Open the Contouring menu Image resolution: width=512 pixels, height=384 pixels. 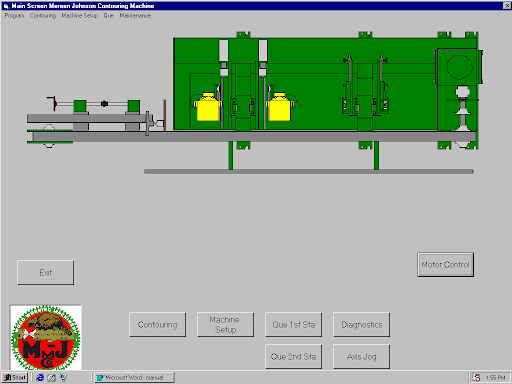(x=43, y=16)
